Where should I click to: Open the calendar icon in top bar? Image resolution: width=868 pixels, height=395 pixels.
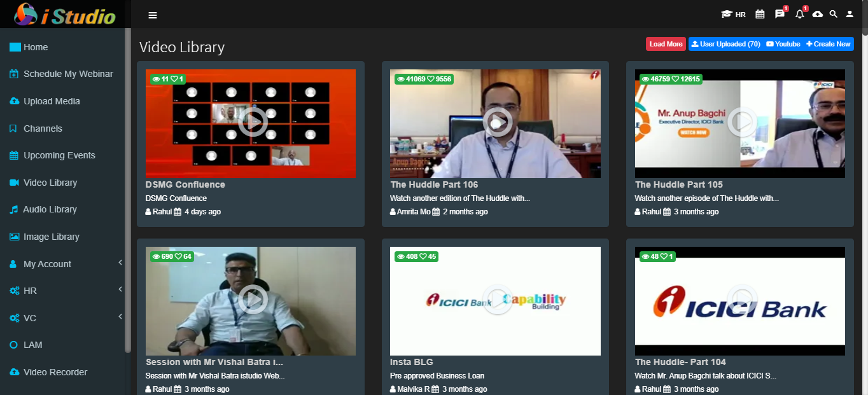click(760, 14)
